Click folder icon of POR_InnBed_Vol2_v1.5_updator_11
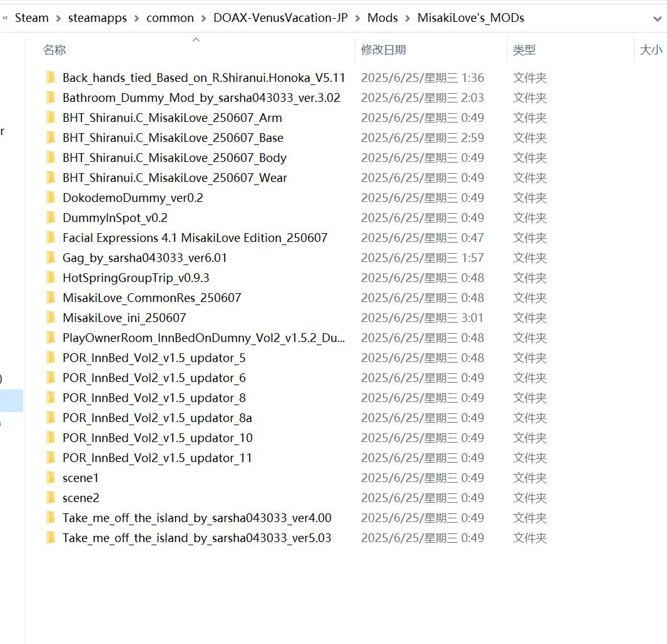The image size is (667, 644). [51, 458]
